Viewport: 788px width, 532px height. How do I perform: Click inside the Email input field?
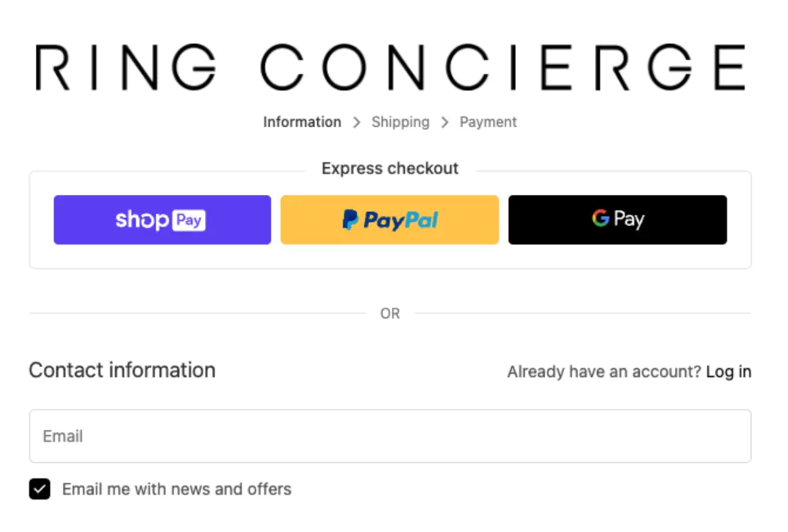pos(389,436)
